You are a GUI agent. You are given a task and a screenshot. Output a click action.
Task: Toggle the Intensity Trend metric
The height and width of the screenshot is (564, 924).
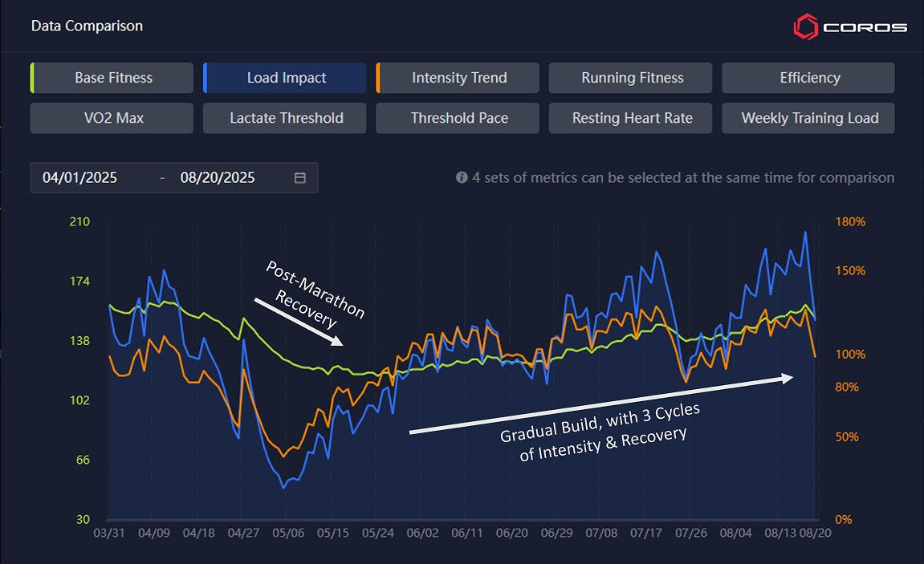pyautogui.click(x=459, y=78)
